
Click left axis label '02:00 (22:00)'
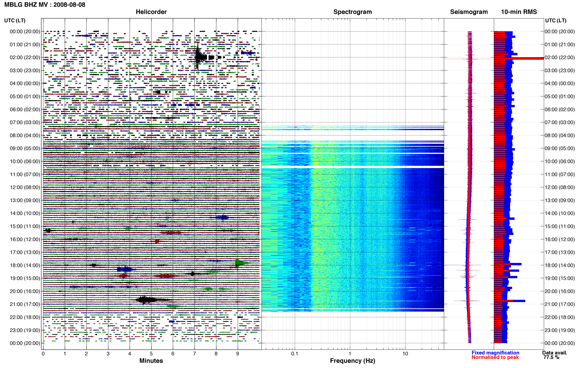tap(25, 57)
